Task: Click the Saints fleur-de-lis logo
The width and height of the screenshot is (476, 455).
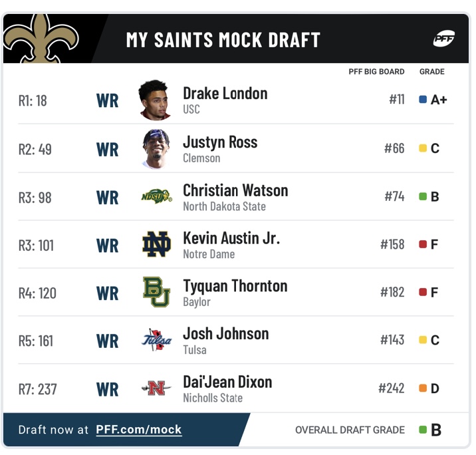Action: [41, 39]
